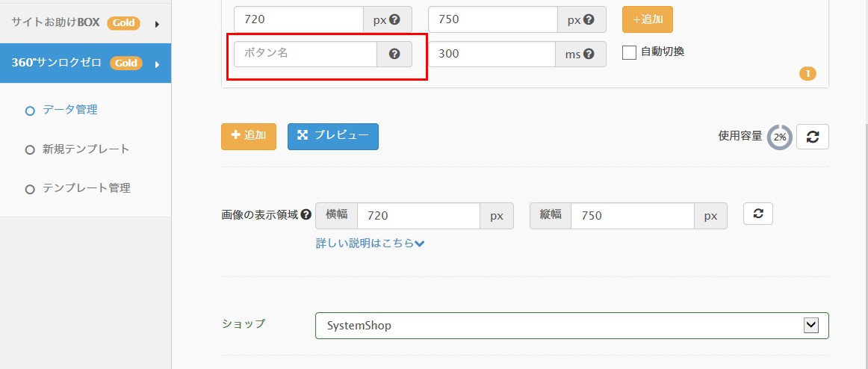
Task: Open 360°サンロクゼロ sidebar menu
Action: coord(85,63)
